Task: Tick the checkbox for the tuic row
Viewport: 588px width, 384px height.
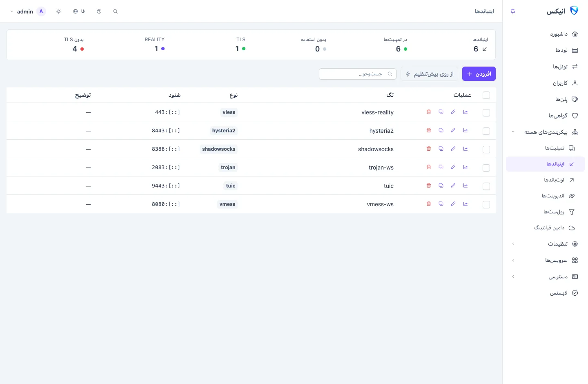Action: (x=486, y=186)
